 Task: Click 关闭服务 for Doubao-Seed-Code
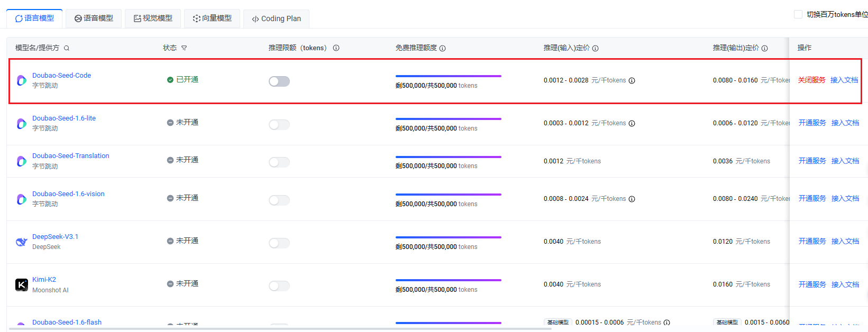click(x=811, y=80)
